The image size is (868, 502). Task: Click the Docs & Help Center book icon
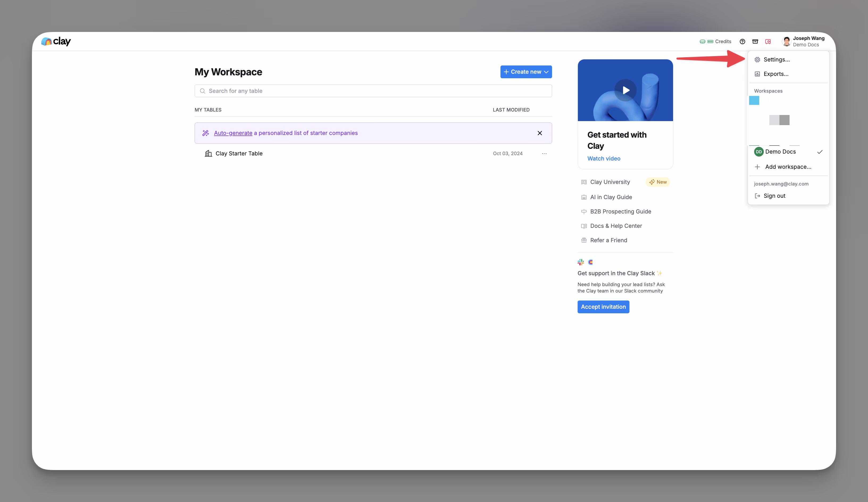[x=584, y=226]
